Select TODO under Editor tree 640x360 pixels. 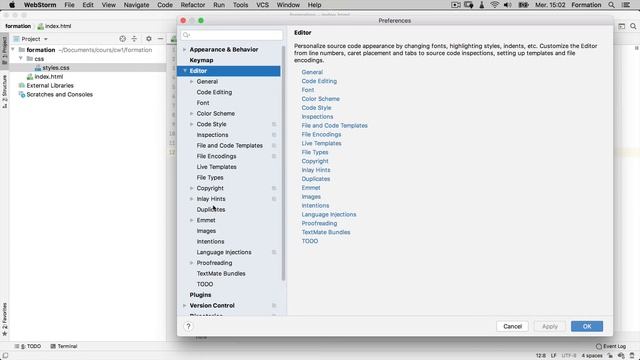coord(205,284)
